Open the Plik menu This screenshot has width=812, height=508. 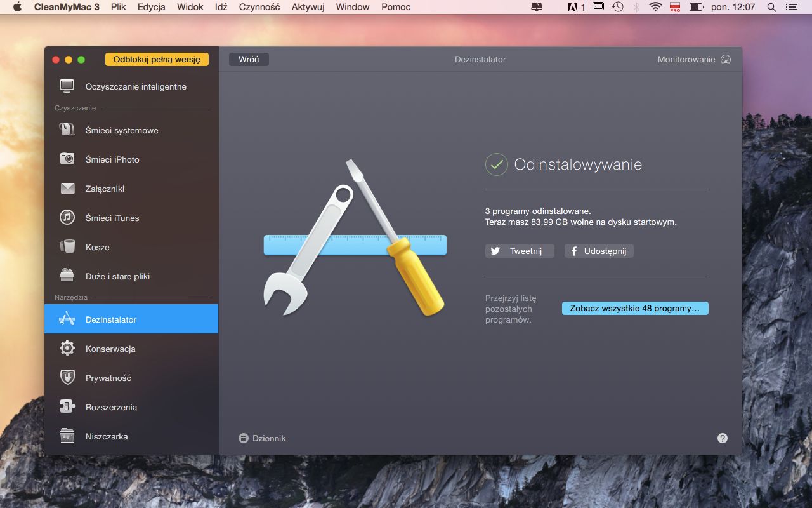(x=118, y=7)
